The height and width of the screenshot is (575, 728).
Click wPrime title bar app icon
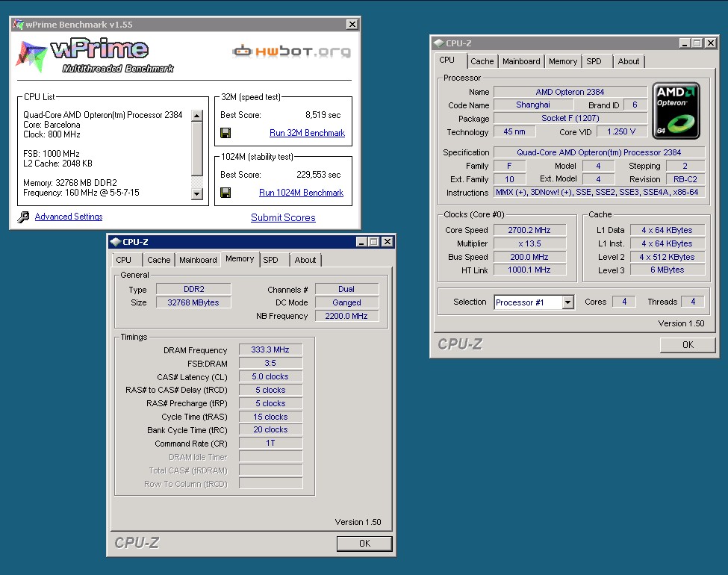[19, 24]
